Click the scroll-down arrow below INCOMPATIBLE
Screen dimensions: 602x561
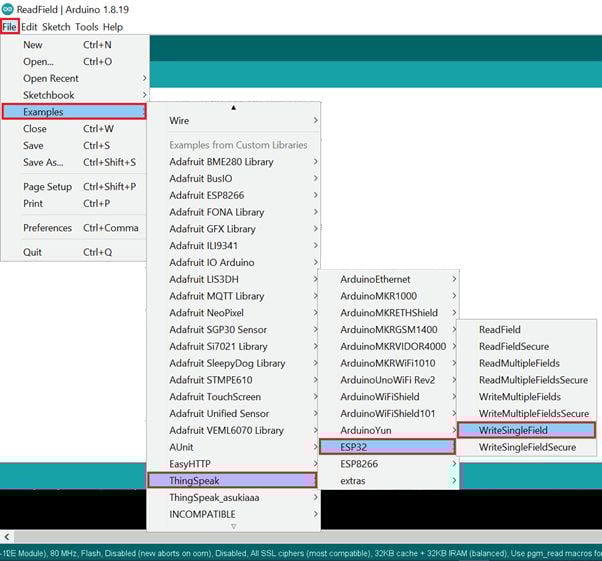tap(234, 526)
